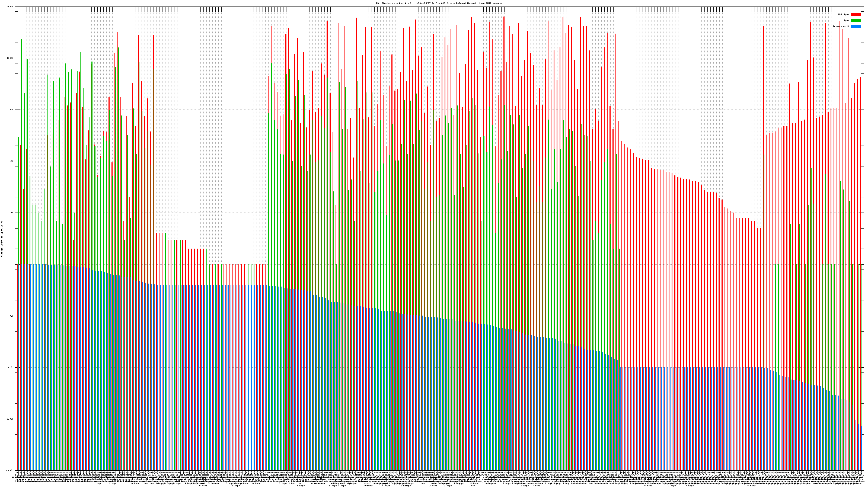Viewport: 868px width, 488px height.
Task: Click the 1000 y-axis tick label
Action: [x=11, y=110]
